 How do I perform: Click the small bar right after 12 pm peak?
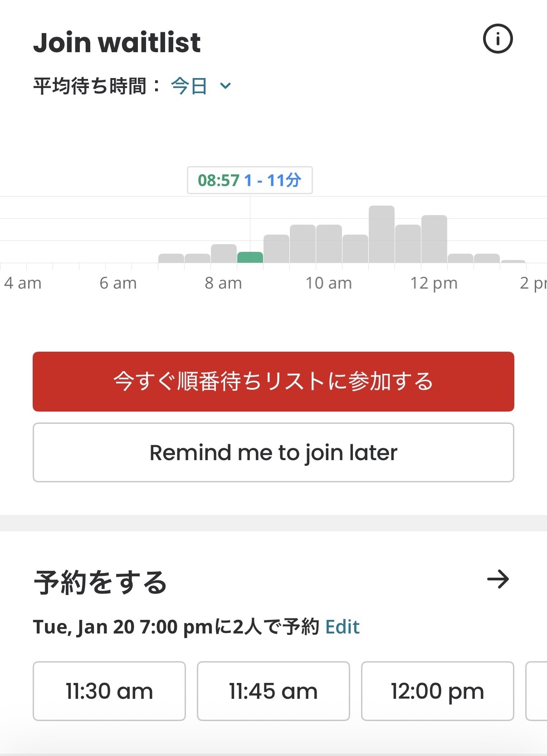[460, 258]
